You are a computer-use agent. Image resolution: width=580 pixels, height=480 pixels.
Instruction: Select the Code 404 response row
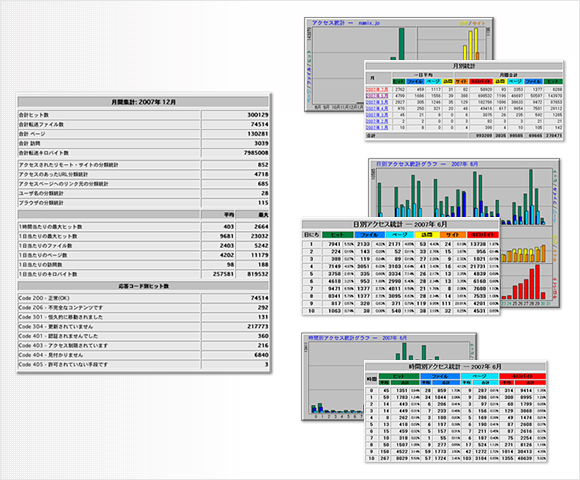(143, 355)
